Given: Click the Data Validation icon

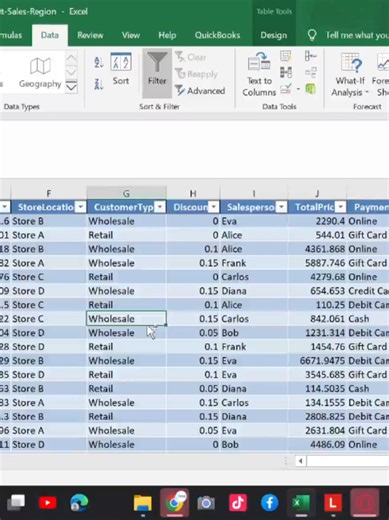Looking at the screenshot, I should click(286, 89).
